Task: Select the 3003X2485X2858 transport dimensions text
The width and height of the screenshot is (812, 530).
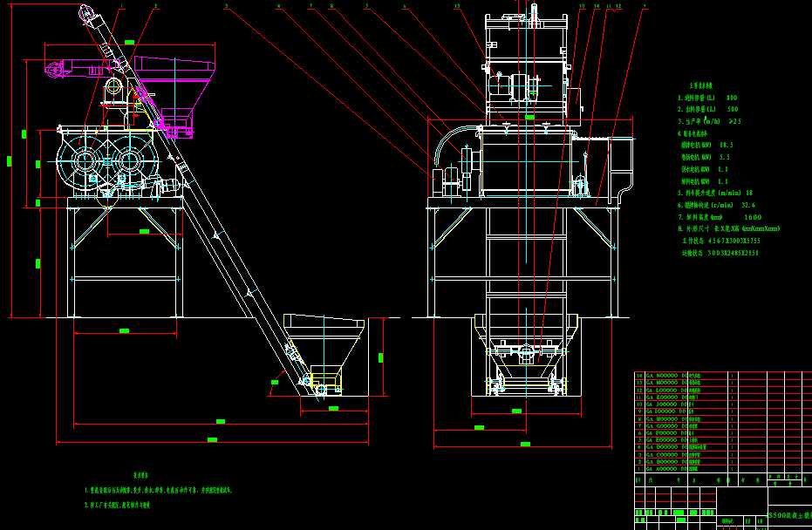Action: click(734, 253)
